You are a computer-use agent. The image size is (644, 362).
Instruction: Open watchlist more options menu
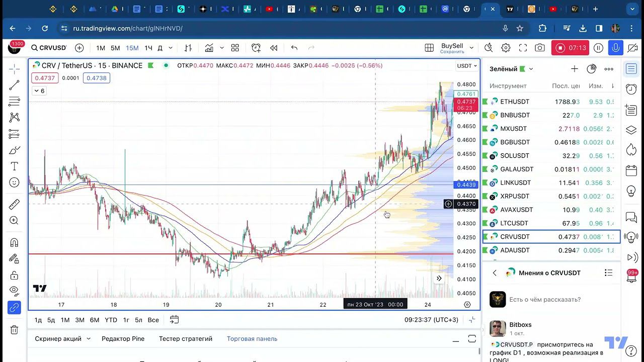point(609,69)
